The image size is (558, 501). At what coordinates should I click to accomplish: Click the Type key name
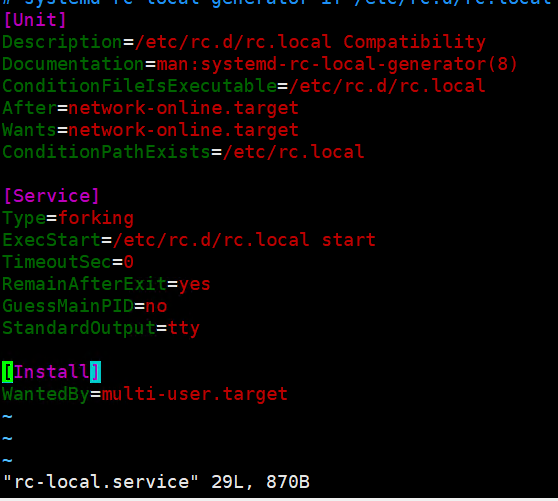tap(24, 218)
